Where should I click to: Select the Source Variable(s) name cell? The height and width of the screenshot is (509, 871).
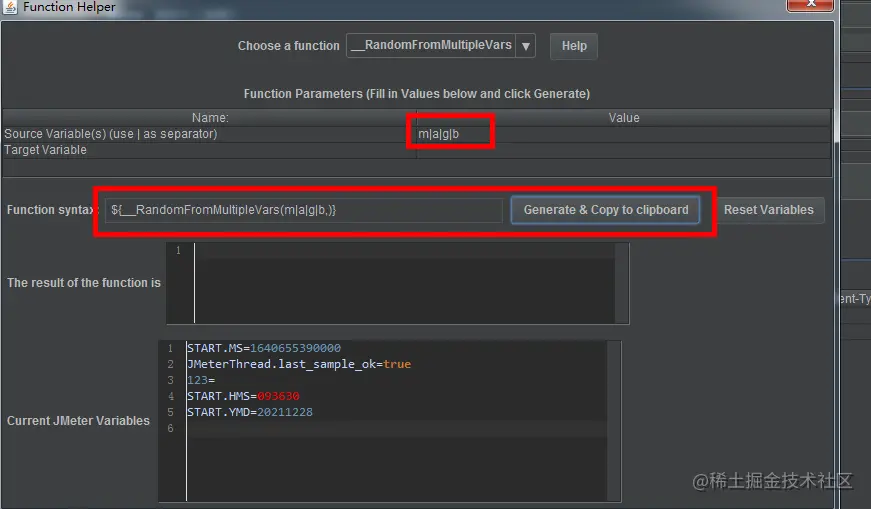[209, 134]
